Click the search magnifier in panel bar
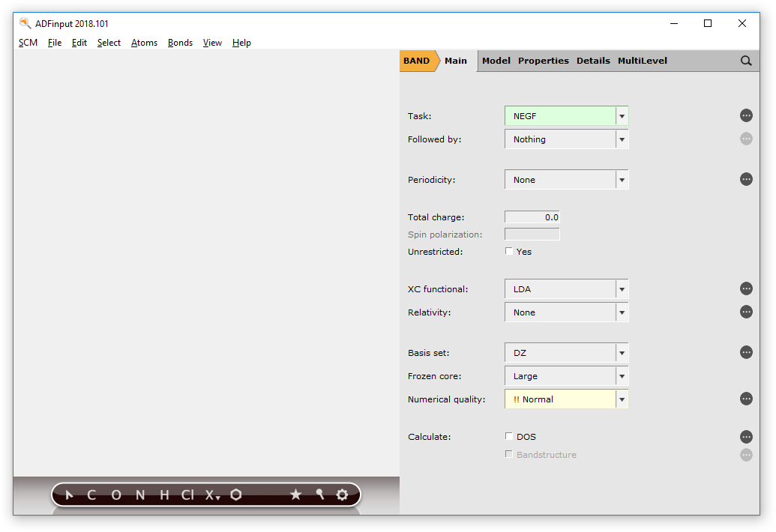The height and width of the screenshot is (532, 776). coord(746,61)
